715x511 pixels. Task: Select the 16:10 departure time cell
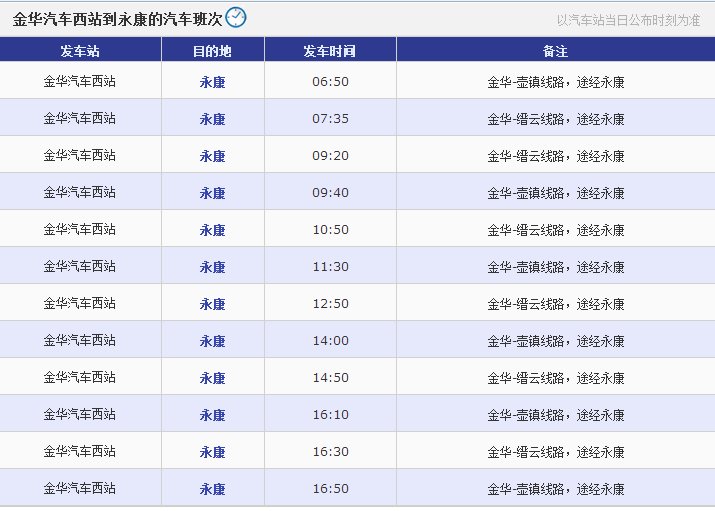331,414
